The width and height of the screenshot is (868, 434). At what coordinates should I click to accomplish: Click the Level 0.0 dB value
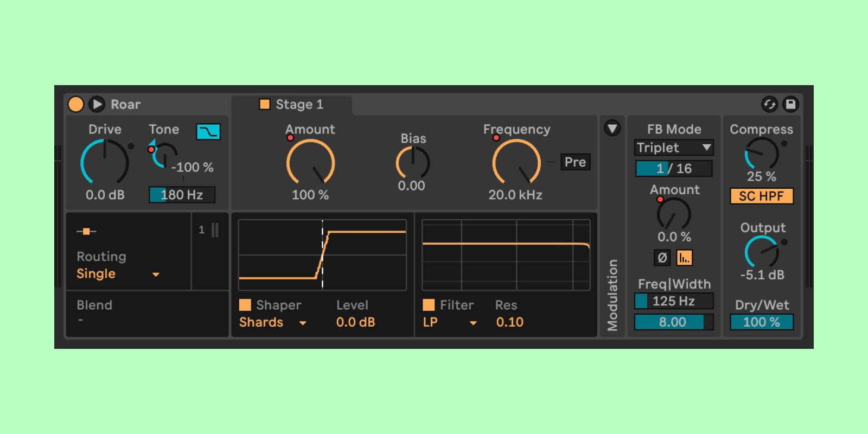click(356, 322)
